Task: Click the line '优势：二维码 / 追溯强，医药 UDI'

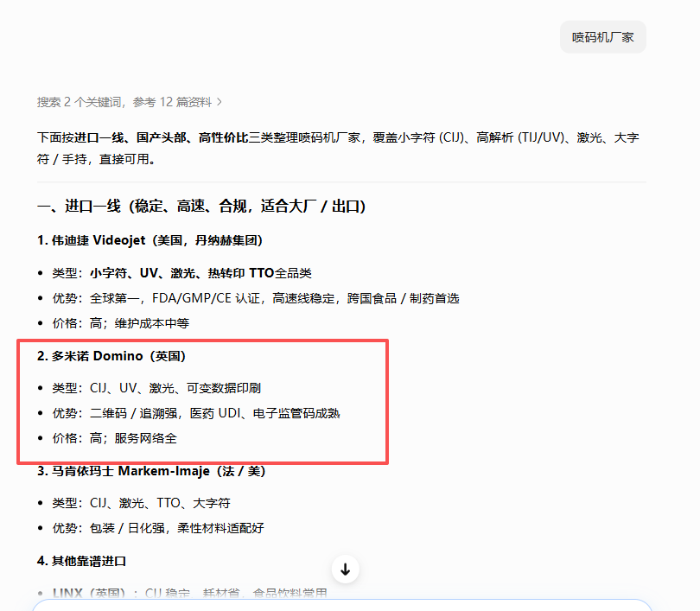Action: [196, 413]
